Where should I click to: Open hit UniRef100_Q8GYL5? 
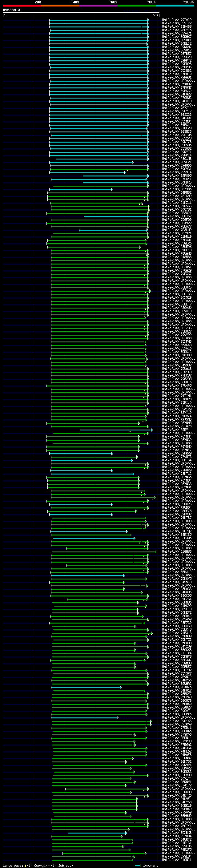(177, 30)
